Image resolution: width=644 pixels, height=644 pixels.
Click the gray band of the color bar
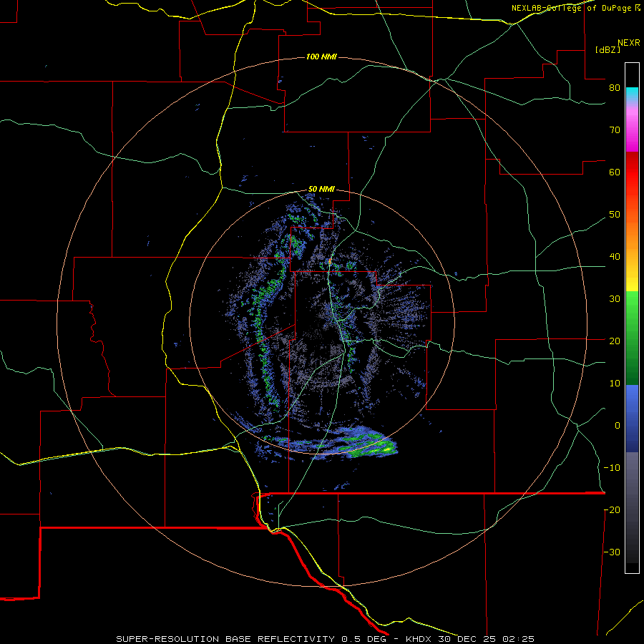632,507
